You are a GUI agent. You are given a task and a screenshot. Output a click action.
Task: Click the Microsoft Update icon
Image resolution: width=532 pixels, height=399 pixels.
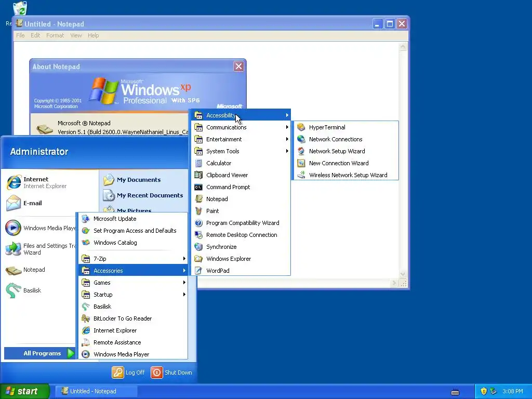86,219
